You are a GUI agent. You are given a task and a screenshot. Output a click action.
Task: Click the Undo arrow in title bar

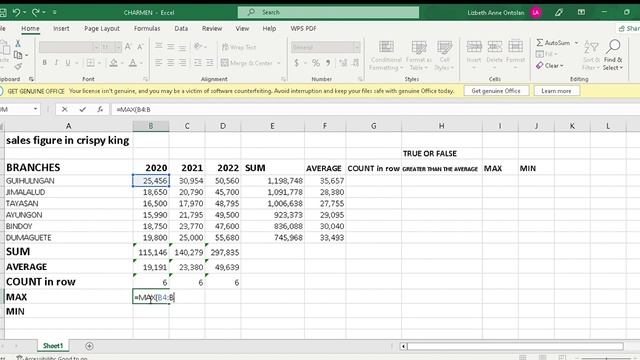[16, 13]
